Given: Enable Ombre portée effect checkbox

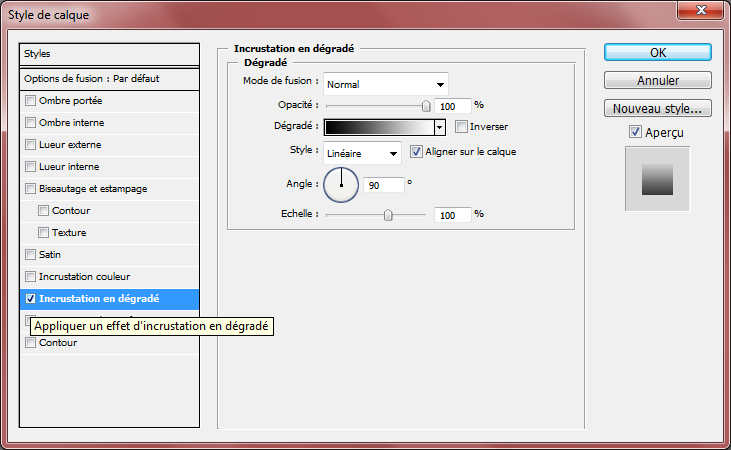Looking at the screenshot, I should (x=30, y=101).
